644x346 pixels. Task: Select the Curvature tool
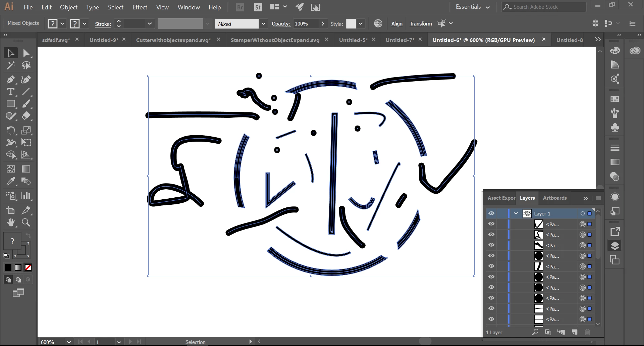[x=26, y=80]
